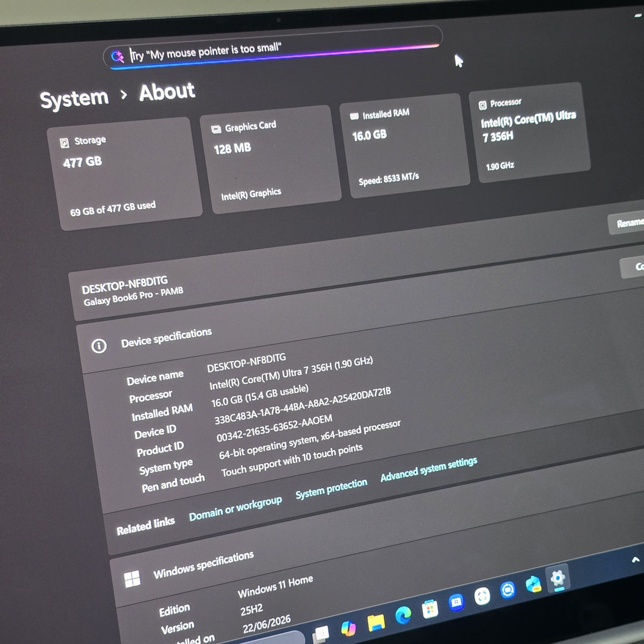The width and height of the screenshot is (644, 644).
Task: Go back to System in breadcrumb
Action: coord(74,99)
